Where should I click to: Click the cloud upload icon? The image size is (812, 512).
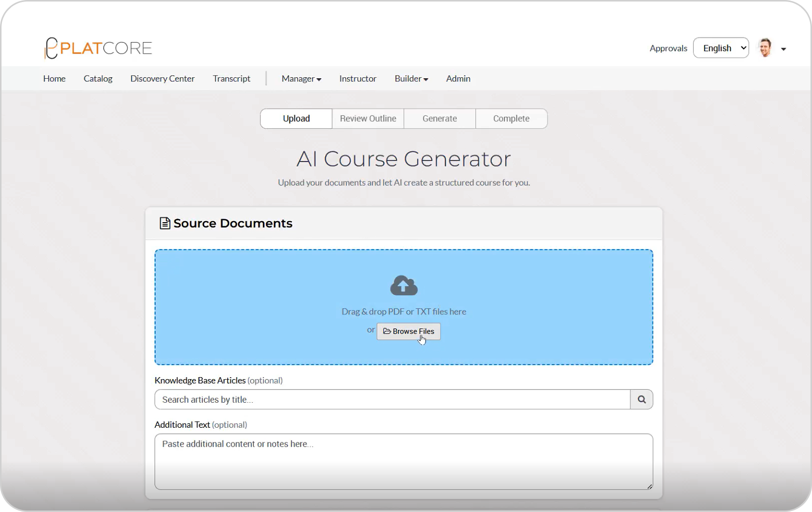point(403,285)
